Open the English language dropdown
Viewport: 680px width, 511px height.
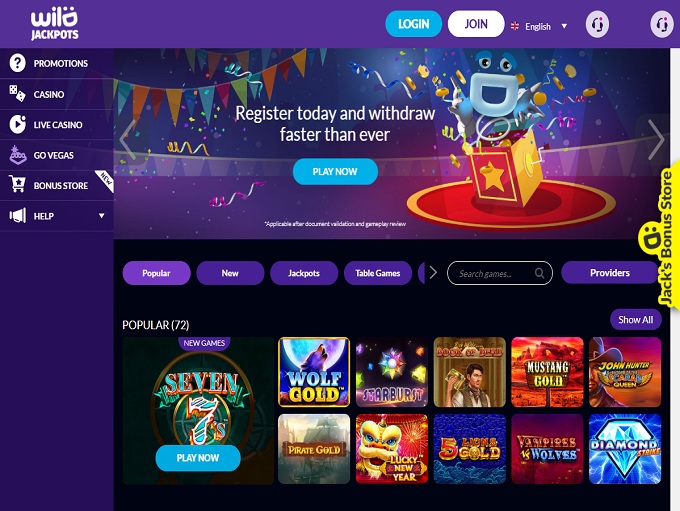(x=539, y=26)
